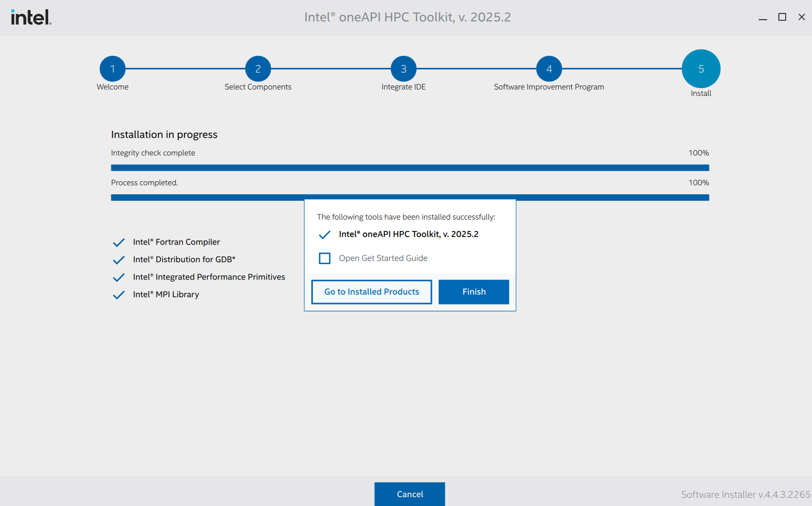Click checkmark beside Integrated Performance Primitives
Image resolution: width=812 pixels, height=506 pixels.
pyautogui.click(x=119, y=278)
